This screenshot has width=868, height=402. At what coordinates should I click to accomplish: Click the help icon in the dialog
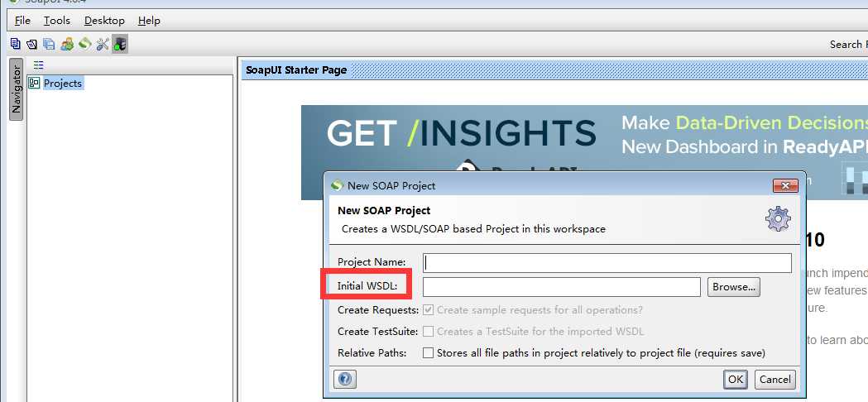tap(345, 380)
